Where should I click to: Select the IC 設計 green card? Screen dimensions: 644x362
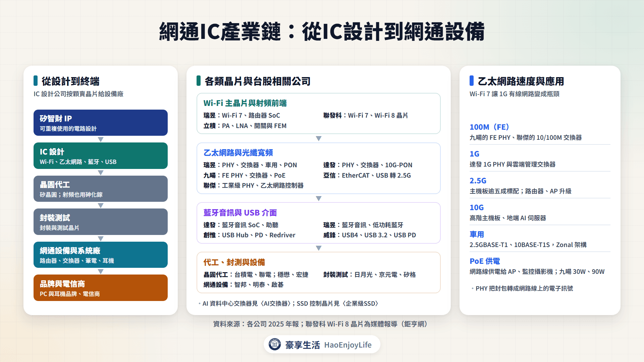click(x=101, y=156)
